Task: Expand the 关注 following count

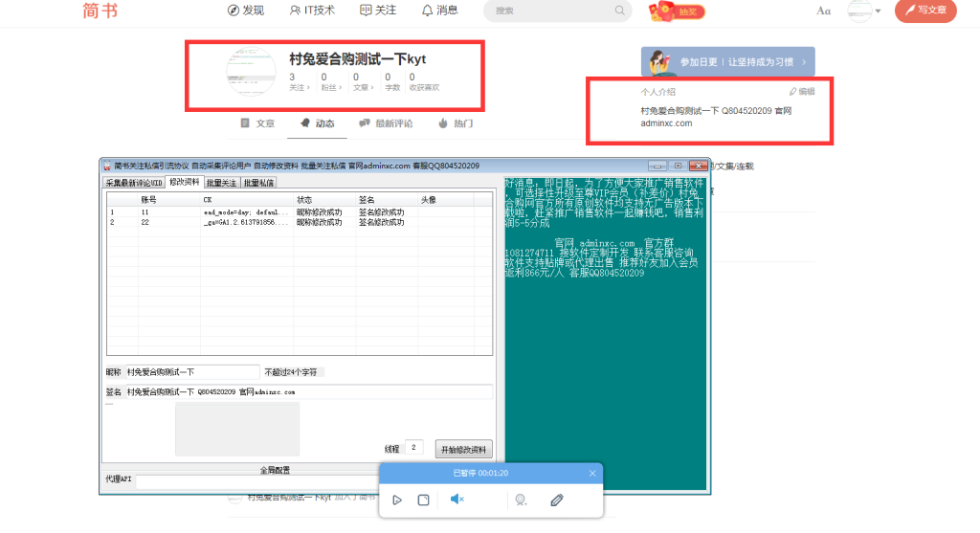Action: 299,82
